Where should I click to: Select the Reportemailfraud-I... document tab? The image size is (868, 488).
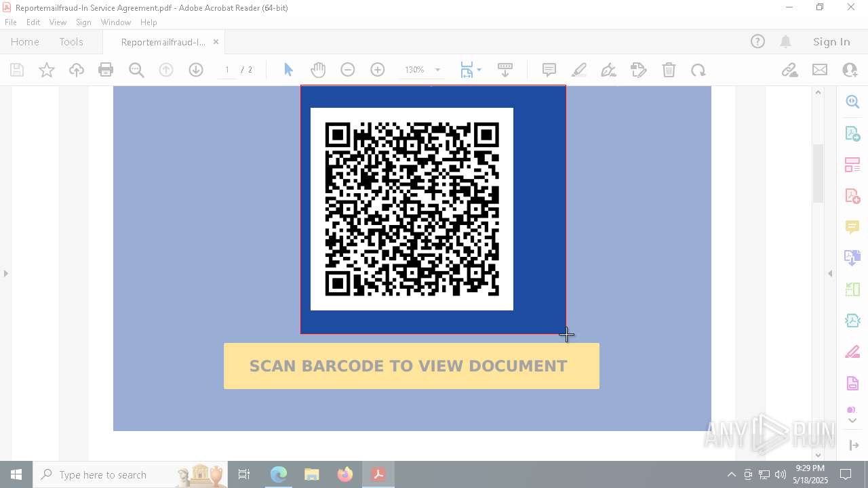(x=163, y=42)
